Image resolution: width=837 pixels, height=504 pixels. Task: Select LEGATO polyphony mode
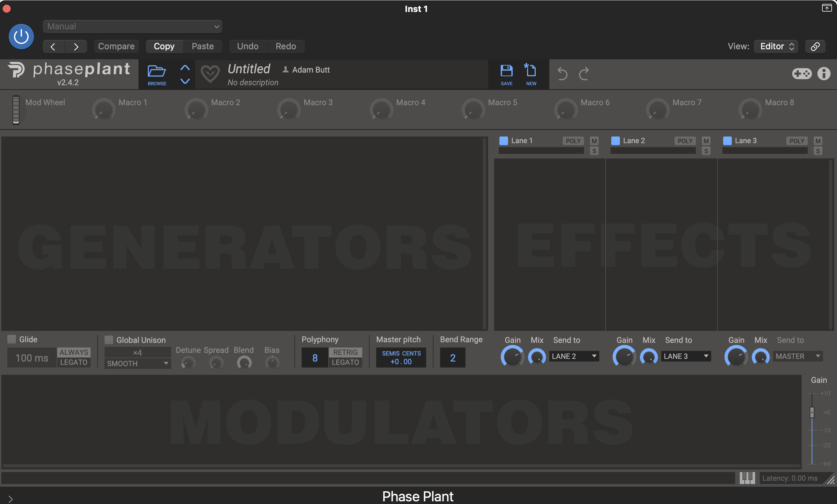[345, 363]
